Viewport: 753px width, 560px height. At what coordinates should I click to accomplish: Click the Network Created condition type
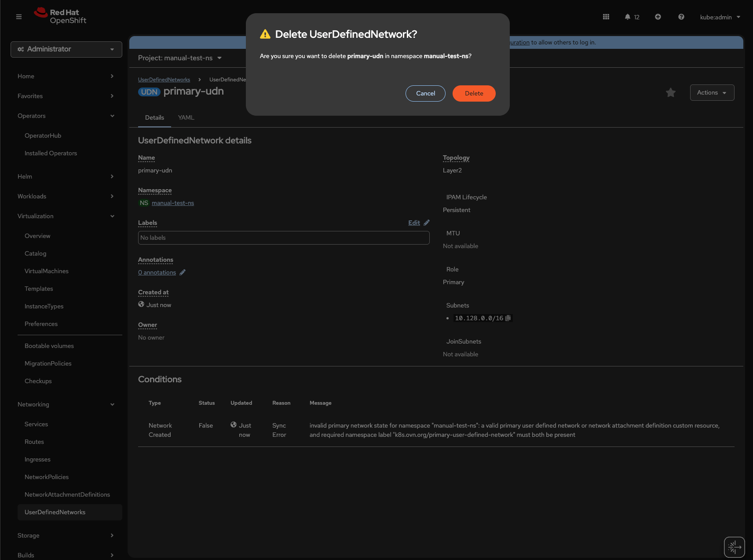160,430
